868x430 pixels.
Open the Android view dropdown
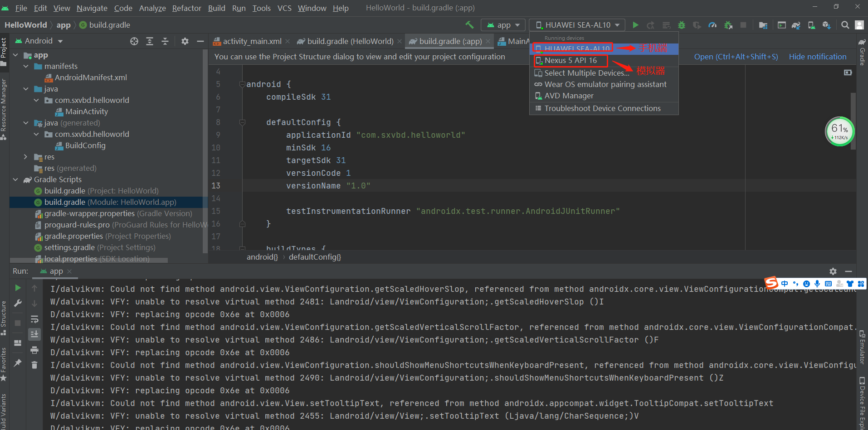(39, 41)
